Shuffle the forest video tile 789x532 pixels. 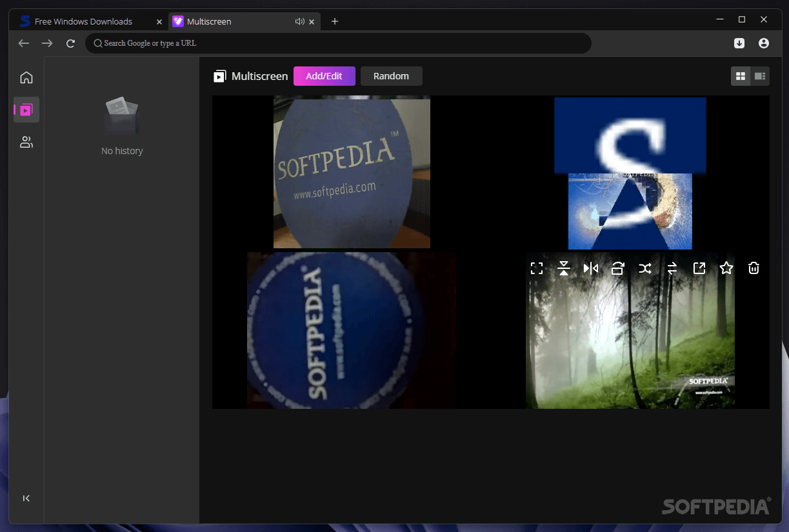[x=644, y=268]
